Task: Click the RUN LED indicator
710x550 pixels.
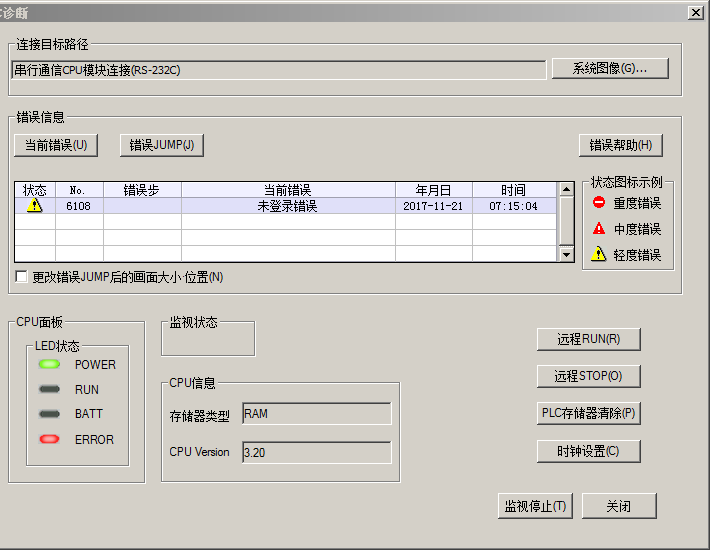Action: click(49, 390)
